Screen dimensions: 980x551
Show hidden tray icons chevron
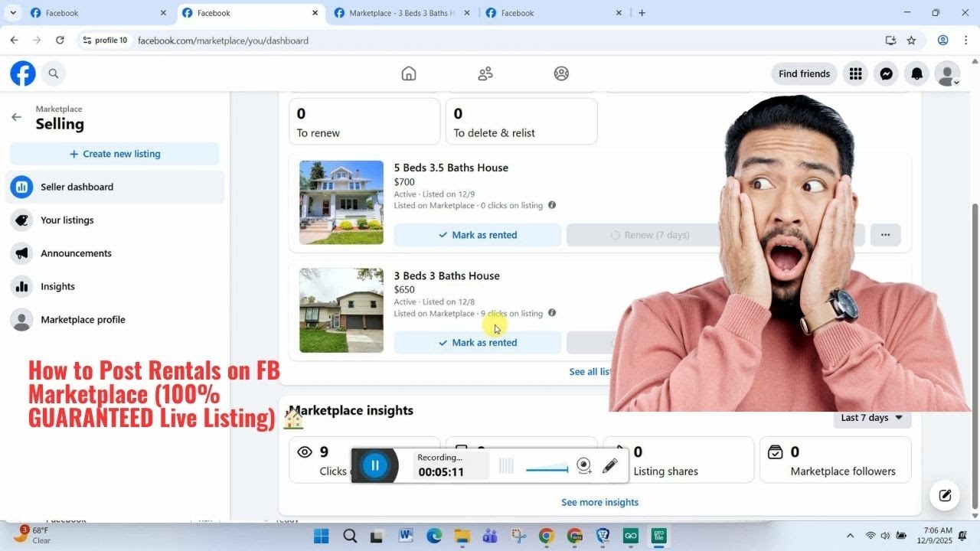click(850, 536)
